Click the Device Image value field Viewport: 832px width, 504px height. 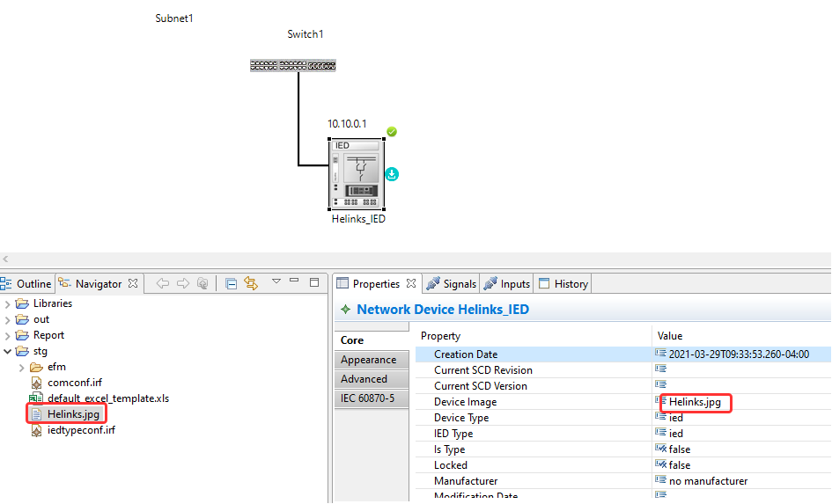point(695,402)
